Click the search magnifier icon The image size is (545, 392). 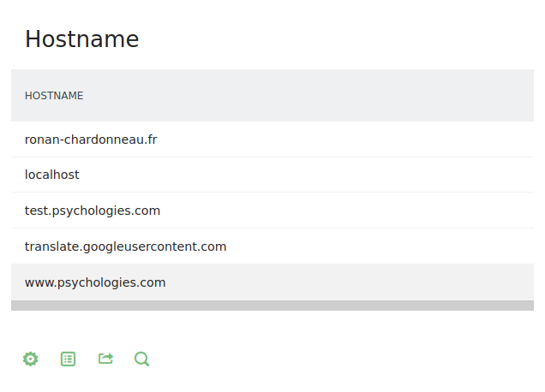pyautogui.click(x=142, y=359)
